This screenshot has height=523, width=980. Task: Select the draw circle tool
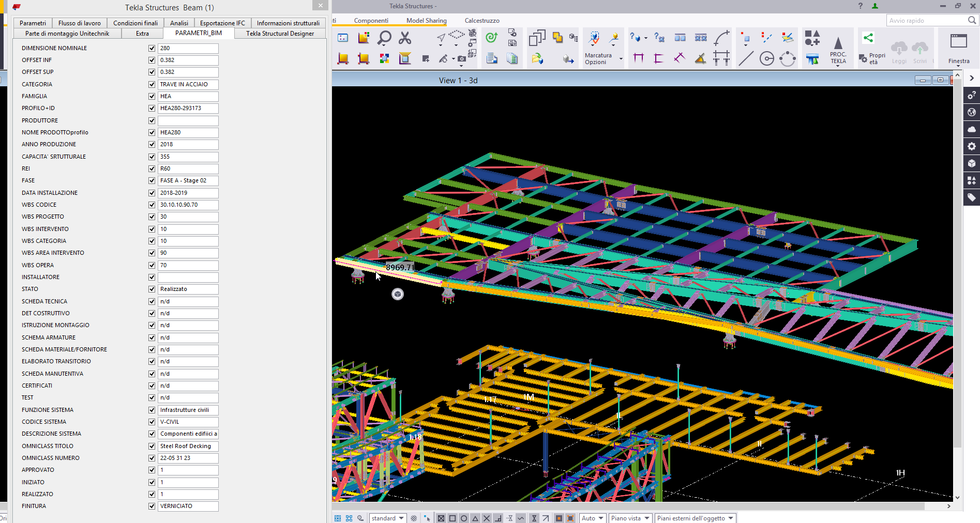767,58
